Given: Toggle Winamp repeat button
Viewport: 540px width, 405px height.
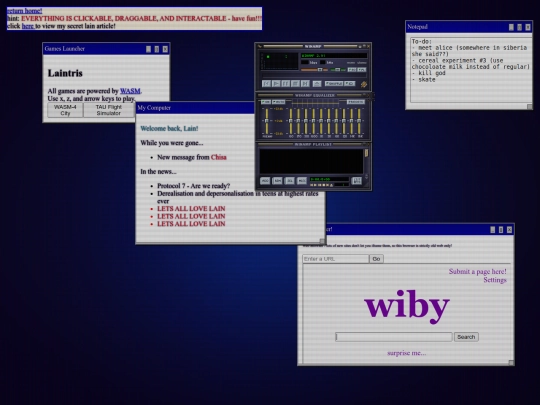Looking at the screenshot, I should (350, 84).
